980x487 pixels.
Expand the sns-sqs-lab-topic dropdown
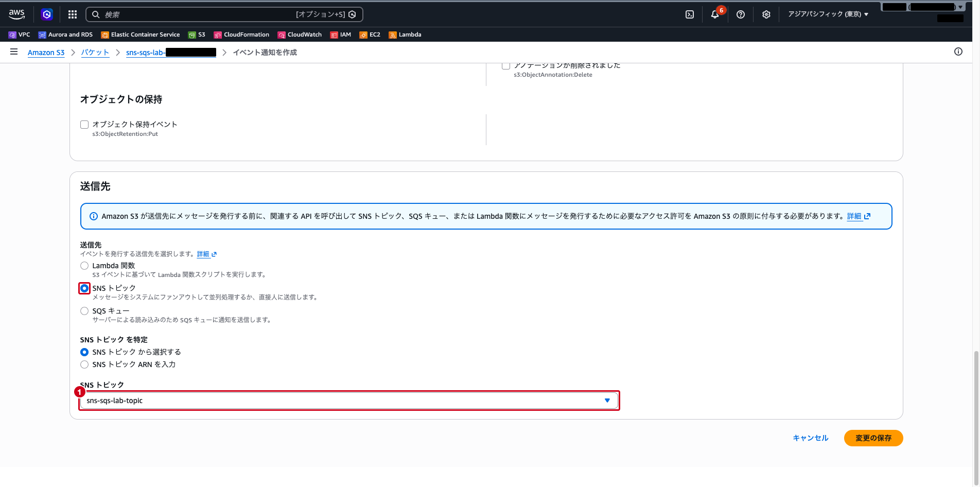click(349, 401)
